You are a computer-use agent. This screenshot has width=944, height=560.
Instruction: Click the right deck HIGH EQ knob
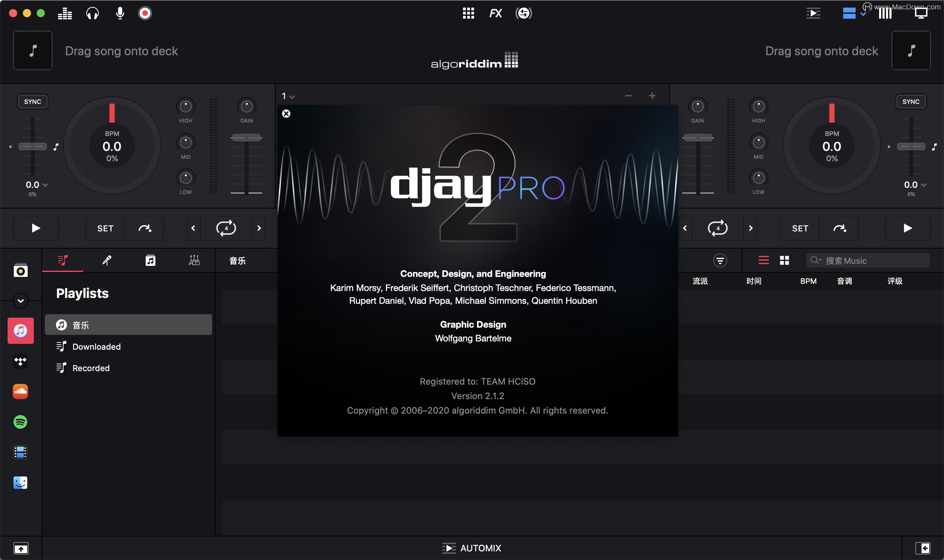point(758,107)
